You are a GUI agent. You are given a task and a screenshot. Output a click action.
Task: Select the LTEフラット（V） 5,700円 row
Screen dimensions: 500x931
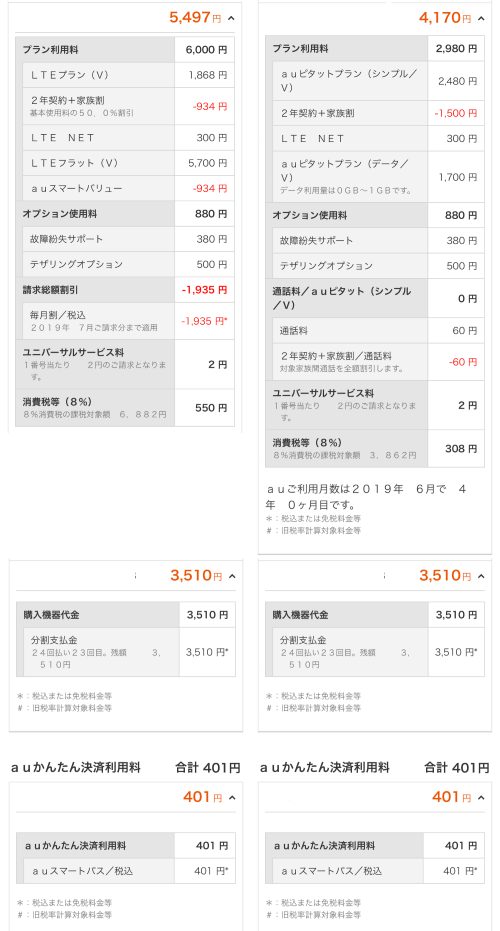[129, 163]
